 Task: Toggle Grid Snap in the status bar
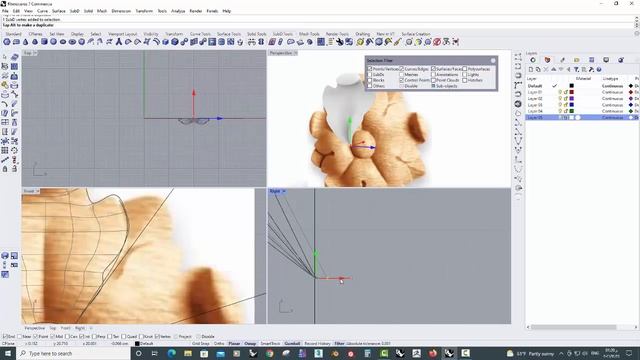pyautogui.click(x=200, y=344)
